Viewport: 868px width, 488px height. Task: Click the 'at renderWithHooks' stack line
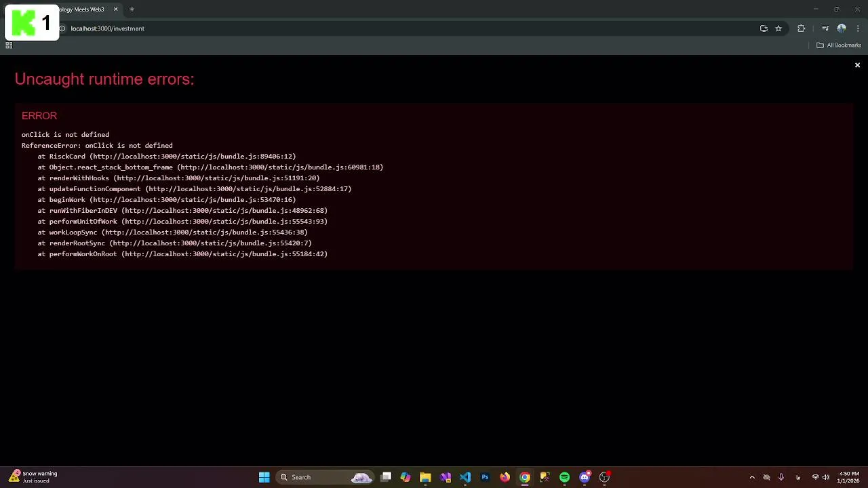point(178,178)
